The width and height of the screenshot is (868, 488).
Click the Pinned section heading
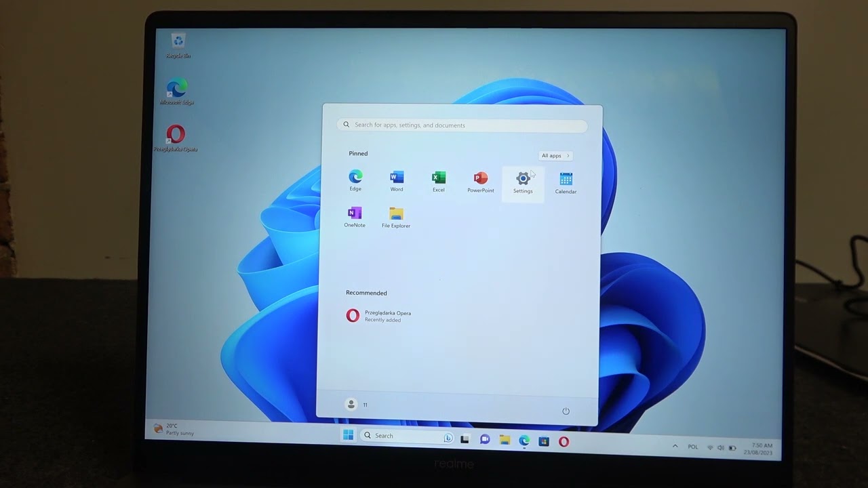coord(358,153)
